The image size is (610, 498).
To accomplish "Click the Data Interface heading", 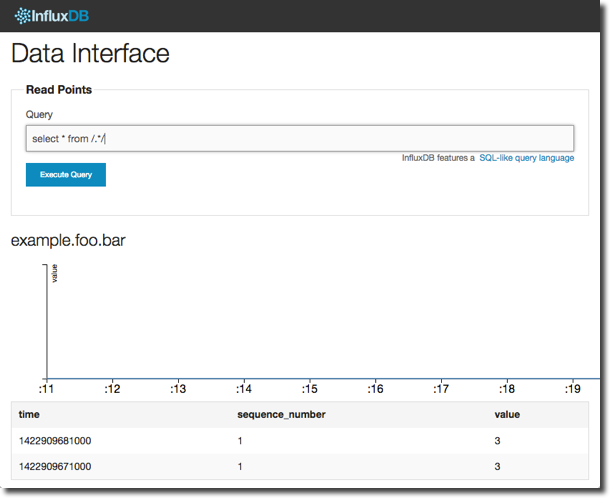I will click(x=90, y=54).
